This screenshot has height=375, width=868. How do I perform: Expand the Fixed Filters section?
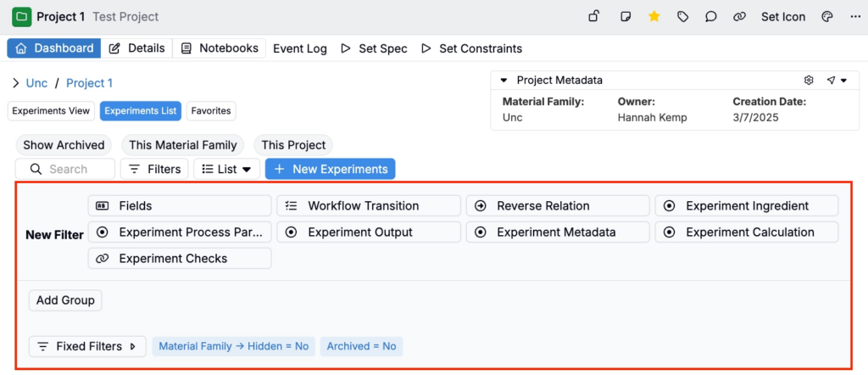click(x=87, y=346)
